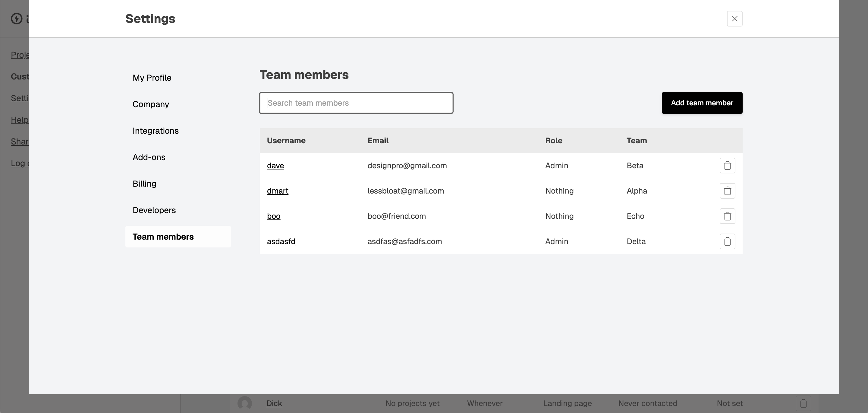The width and height of the screenshot is (868, 413).
Task: Open the Integrations section
Action: 155,131
